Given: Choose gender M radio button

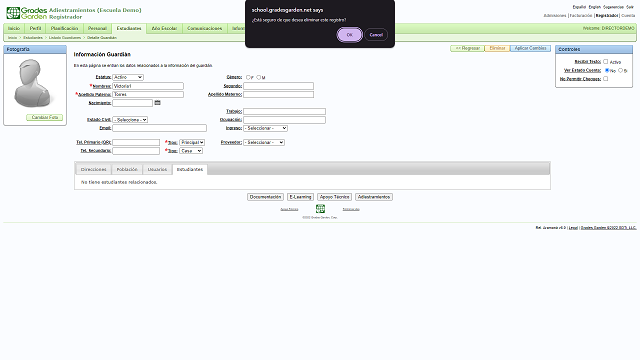Looking at the screenshot, I should pyautogui.click(x=258, y=77).
